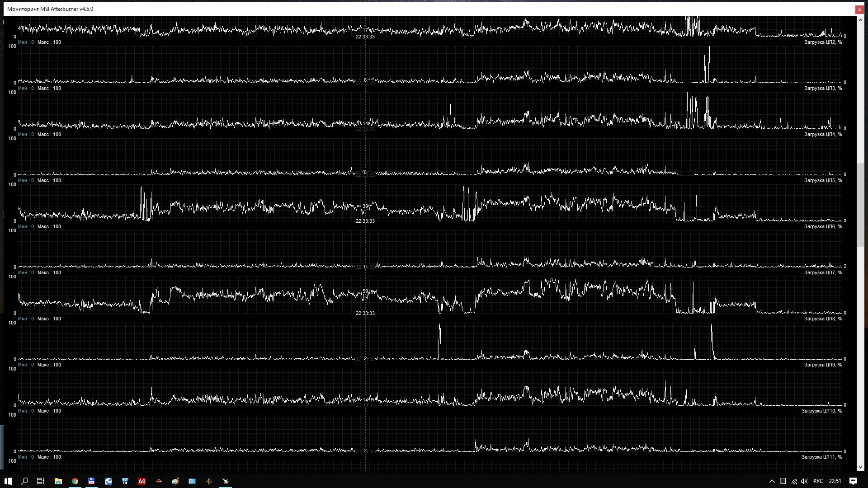Switch to Google Chrome on the taskbar
Image resolution: width=868 pixels, height=488 pixels.
click(75, 481)
